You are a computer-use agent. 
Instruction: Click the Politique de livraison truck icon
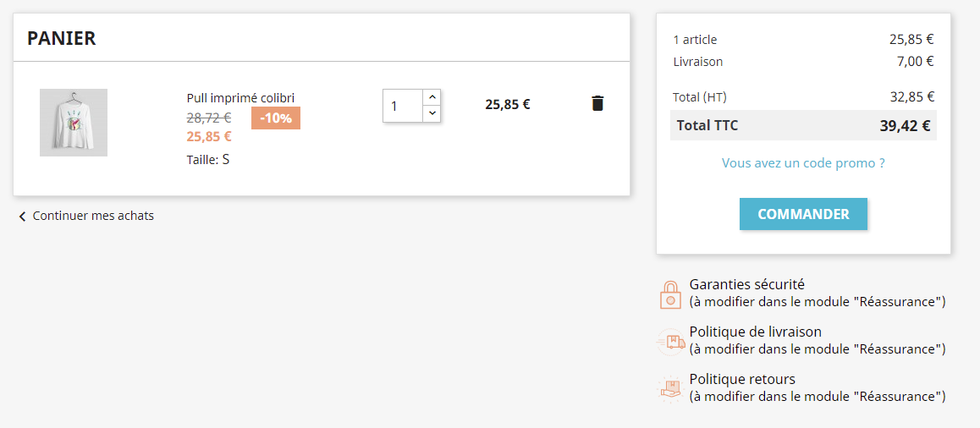pos(670,342)
